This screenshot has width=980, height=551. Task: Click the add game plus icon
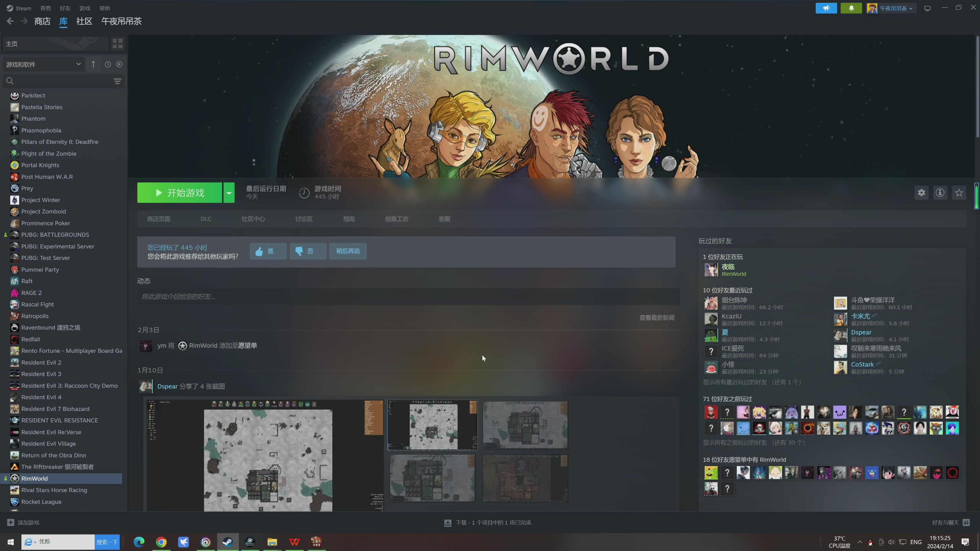11,522
